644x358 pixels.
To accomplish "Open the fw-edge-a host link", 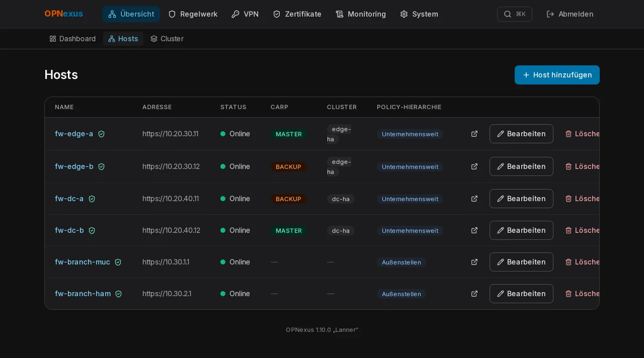I will point(74,134).
